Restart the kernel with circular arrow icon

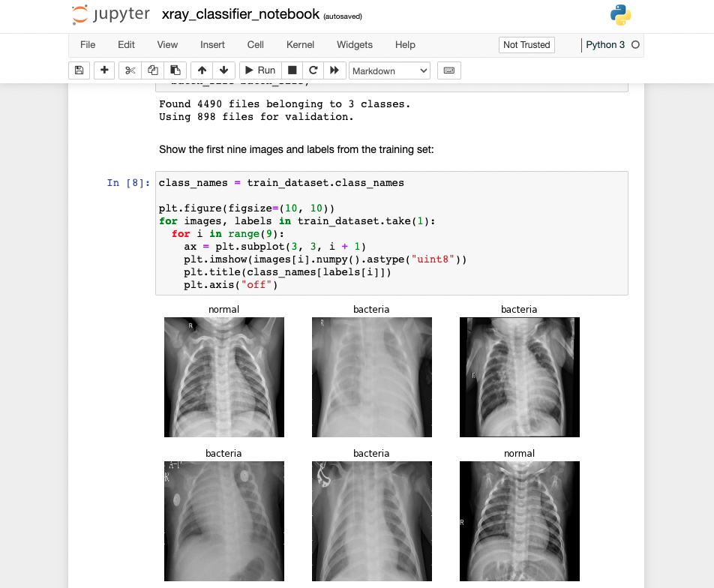313,70
